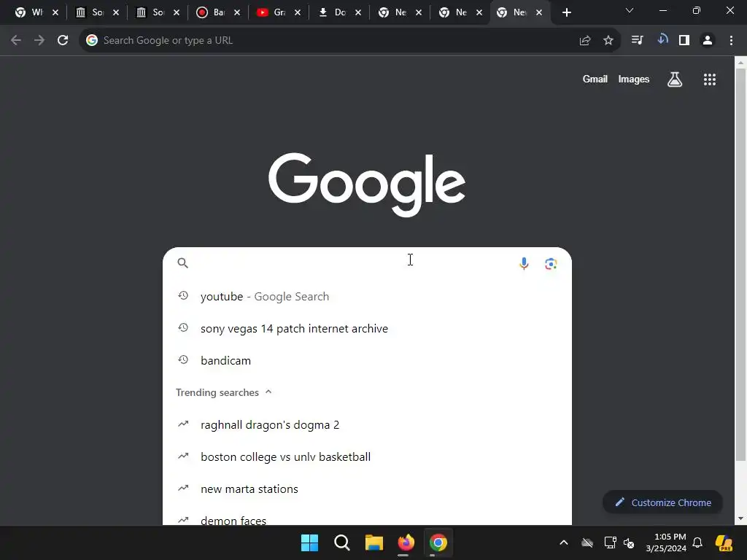Click the page vertical scrollbar
The image size is (747, 560).
coord(740,264)
